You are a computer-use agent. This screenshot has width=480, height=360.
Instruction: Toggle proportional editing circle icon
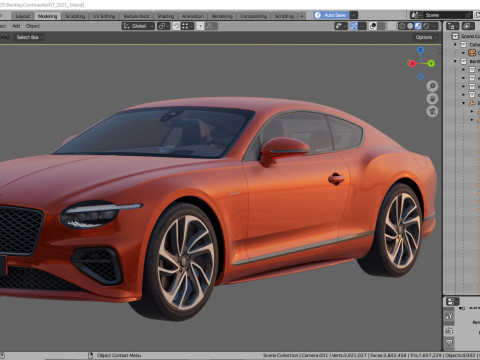click(x=200, y=26)
